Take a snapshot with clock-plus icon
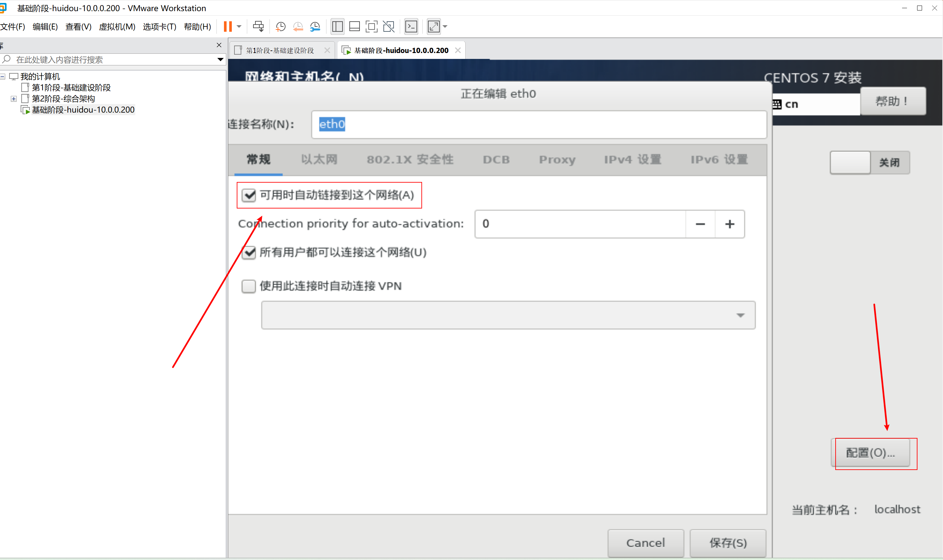 pyautogui.click(x=281, y=27)
